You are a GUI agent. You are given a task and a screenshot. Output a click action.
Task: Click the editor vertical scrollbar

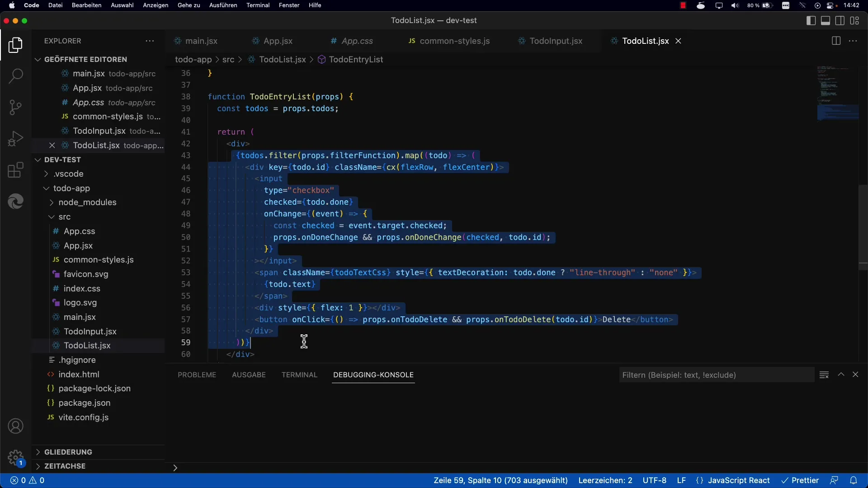863,227
